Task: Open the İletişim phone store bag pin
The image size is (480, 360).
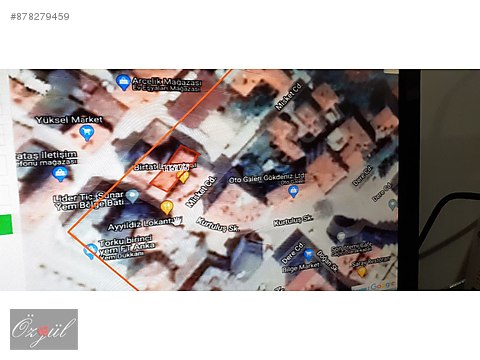Action: point(60,174)
